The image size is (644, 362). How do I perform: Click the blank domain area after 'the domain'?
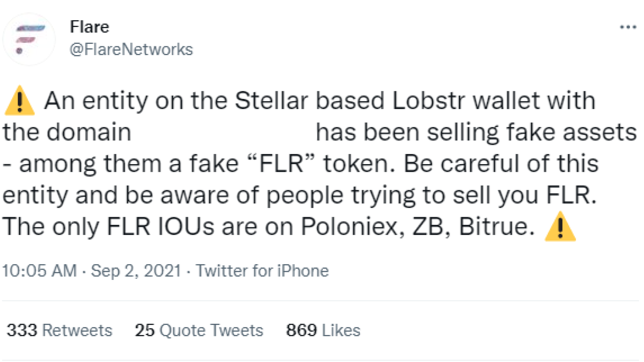223,132
